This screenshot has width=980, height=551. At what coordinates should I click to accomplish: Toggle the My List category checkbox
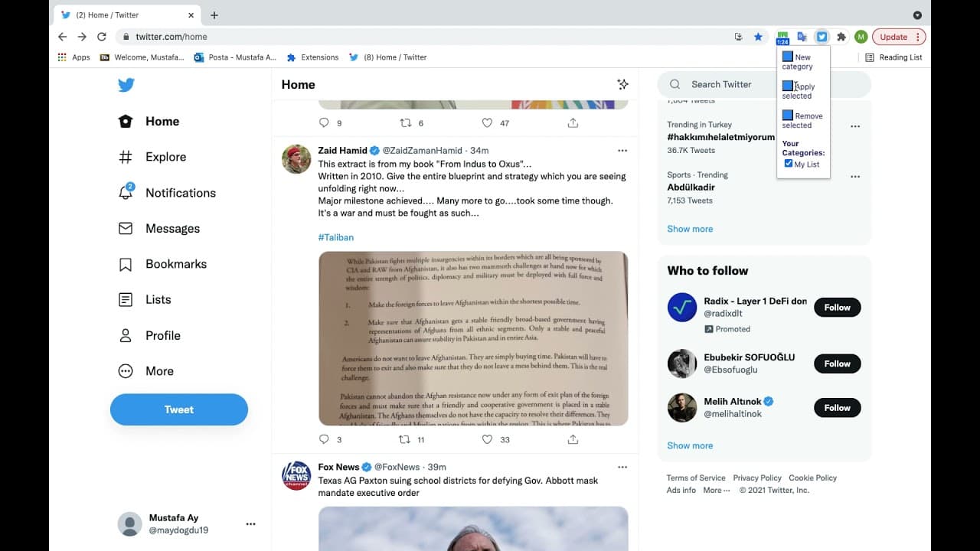point(789,164)
